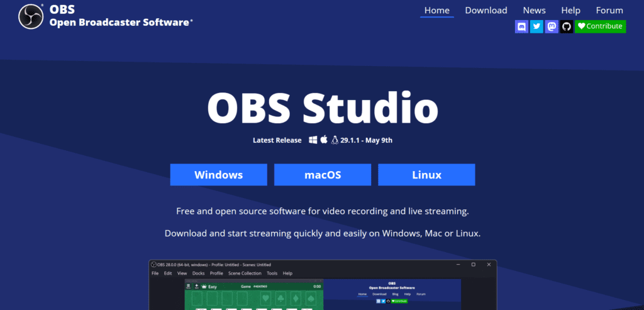644x310 pixels.
Task: Open the Mastodon social icon
Action: click(x=552, y=26)
